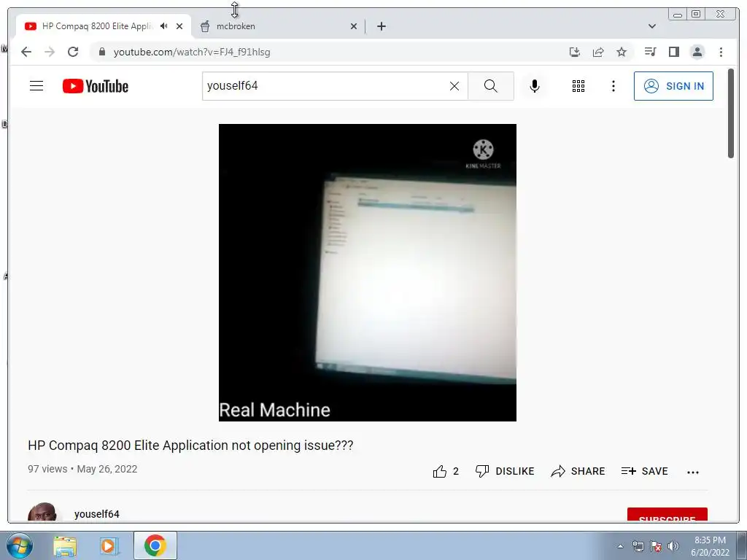Select the HP Compaq 8200 Elite tab
Screen dimensions: 747x560
pyautogui.click(x=97, y=26)
